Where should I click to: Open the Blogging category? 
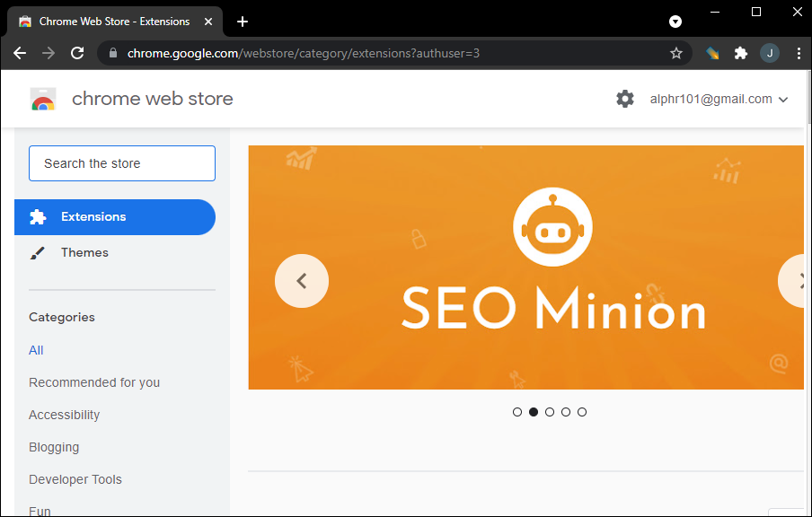pyautogui.click(x=54, y=447)
